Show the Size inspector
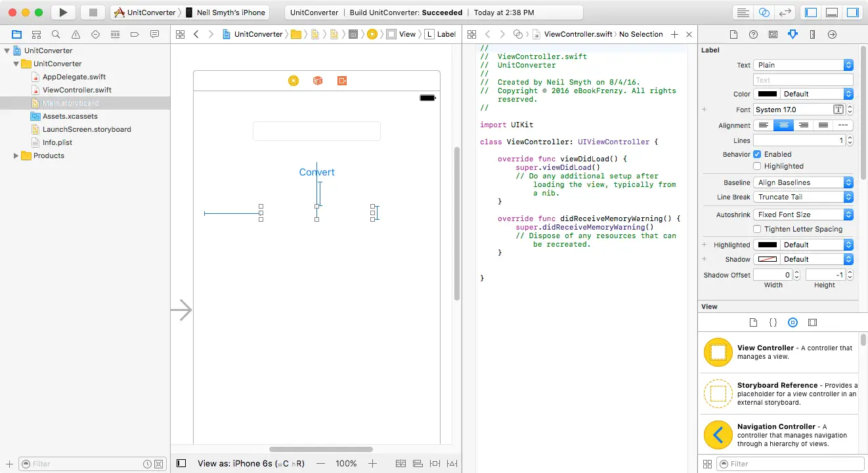The height and width of the screenshot is (473, 868). click(812, 33)
